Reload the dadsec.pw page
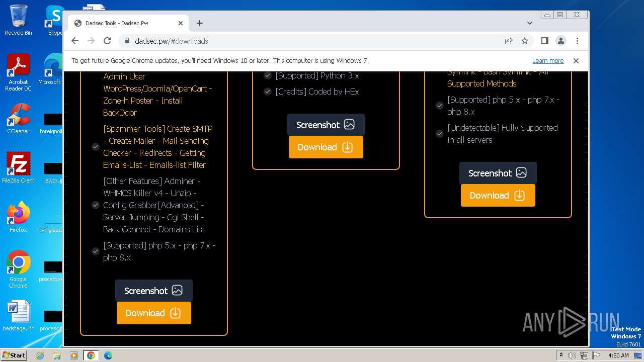The height and width of the screenshot is (362, 644). click(107, 41)
